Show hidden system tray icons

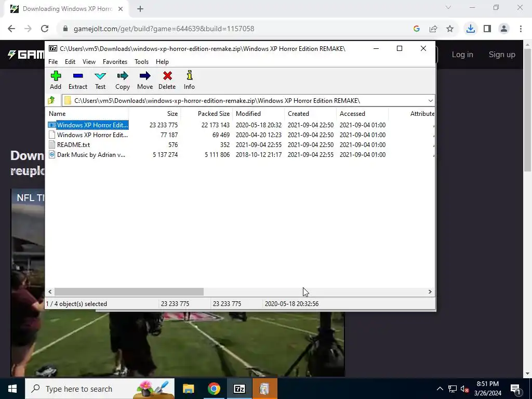440,389
